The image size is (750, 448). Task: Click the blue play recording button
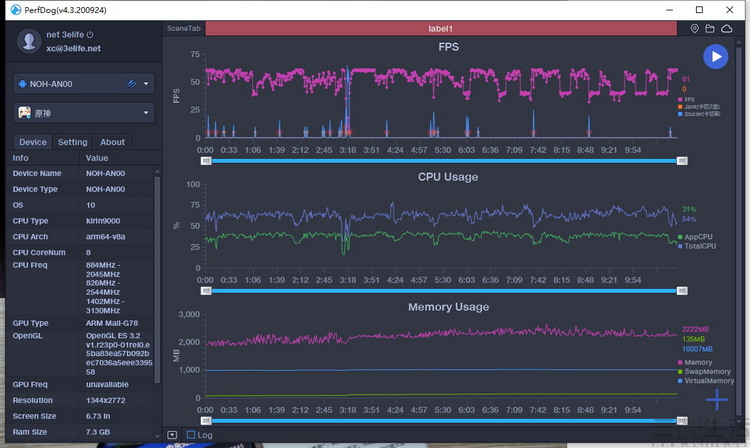[716, 56]
